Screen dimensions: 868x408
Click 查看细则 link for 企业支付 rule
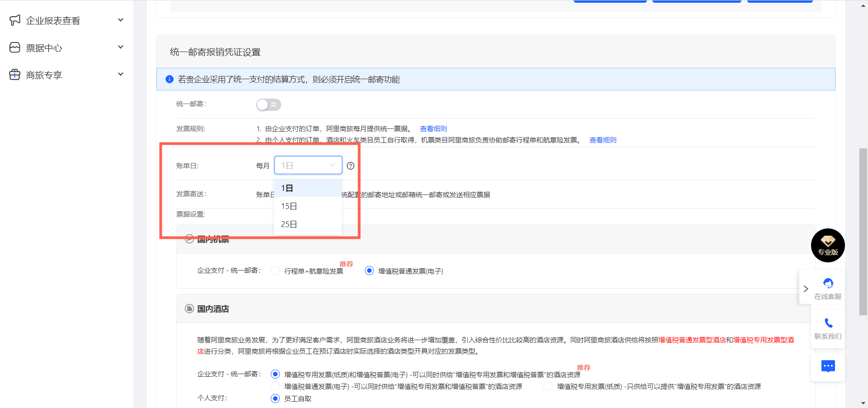(433, 128)
